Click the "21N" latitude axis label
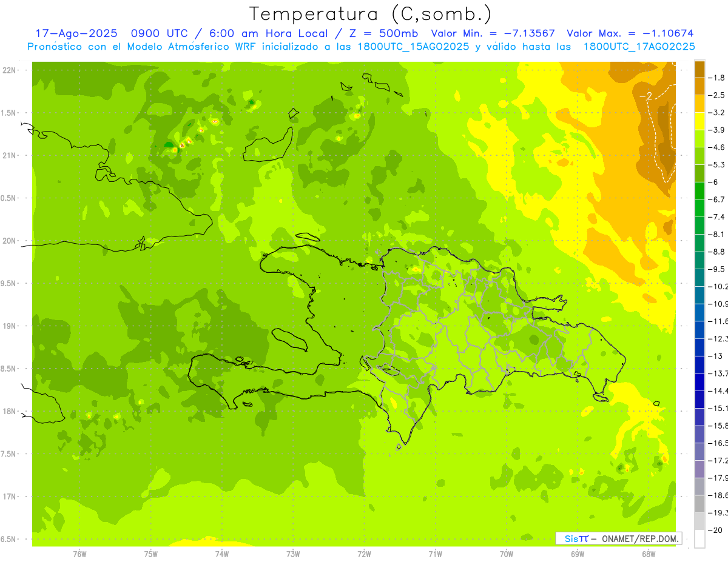 point(9,156)
